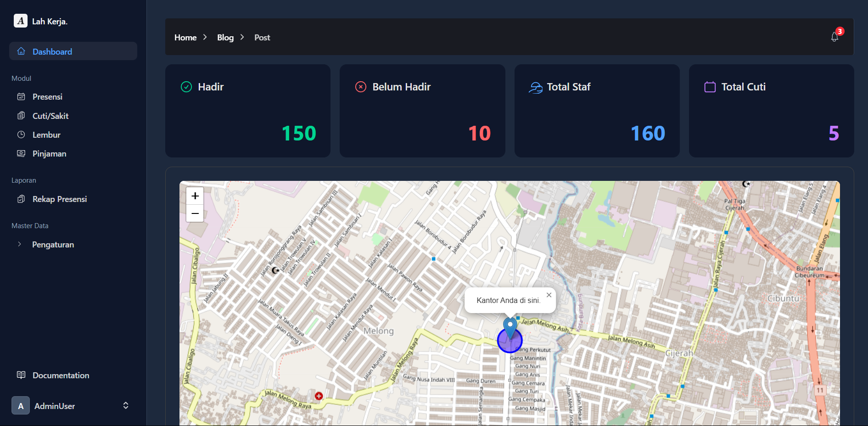Viewport: 868px width, 426px height.
Task: Click the Lembur clock icon
Action: tap(21, 135)
